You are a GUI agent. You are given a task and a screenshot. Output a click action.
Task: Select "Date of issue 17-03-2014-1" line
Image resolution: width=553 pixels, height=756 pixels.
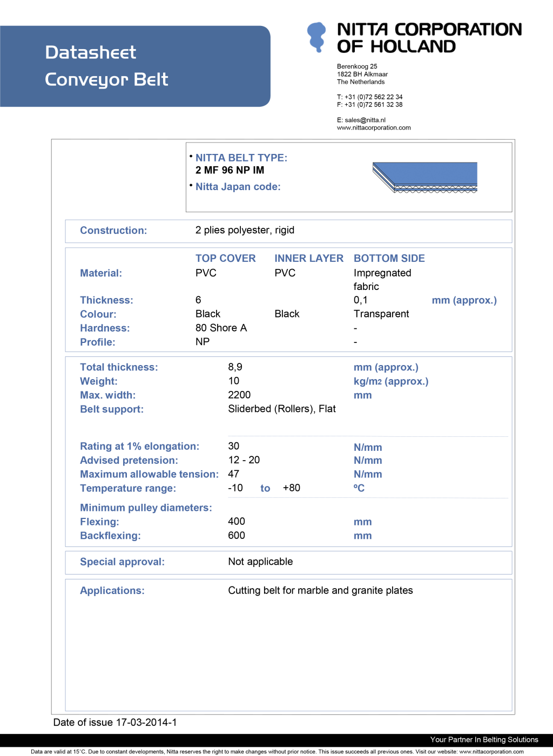pyautogui.click(x=115, y=723)
